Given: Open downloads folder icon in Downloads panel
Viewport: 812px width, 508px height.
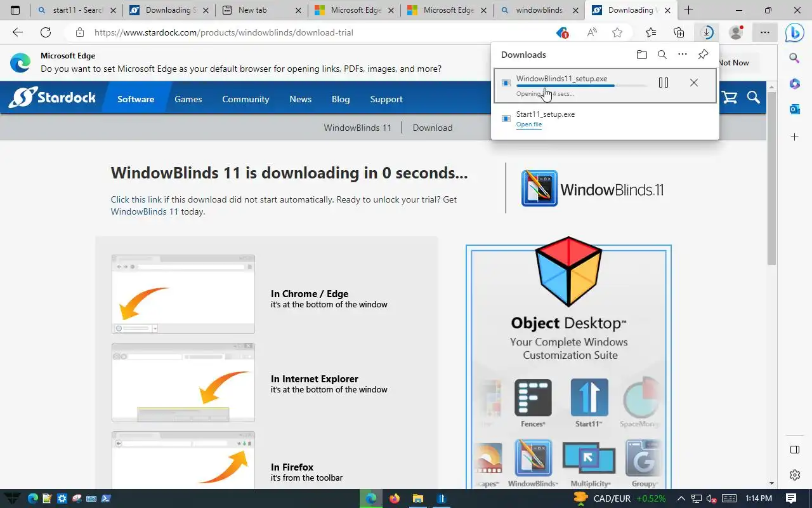Looking at the screenshot, I should (x=642, y=55).
